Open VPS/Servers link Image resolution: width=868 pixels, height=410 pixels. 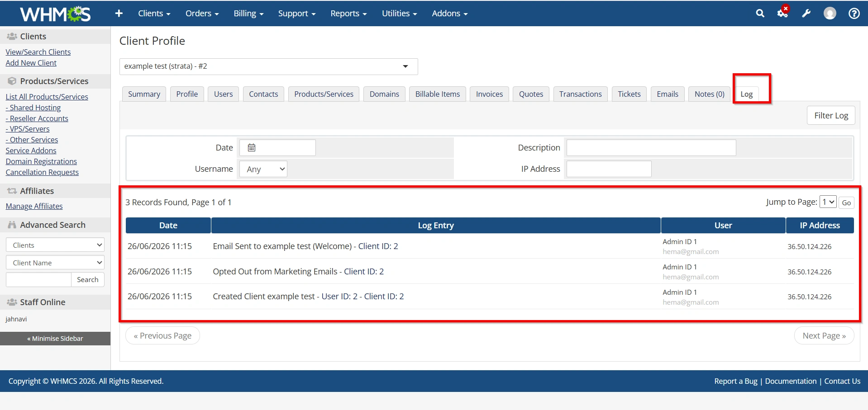28,129
